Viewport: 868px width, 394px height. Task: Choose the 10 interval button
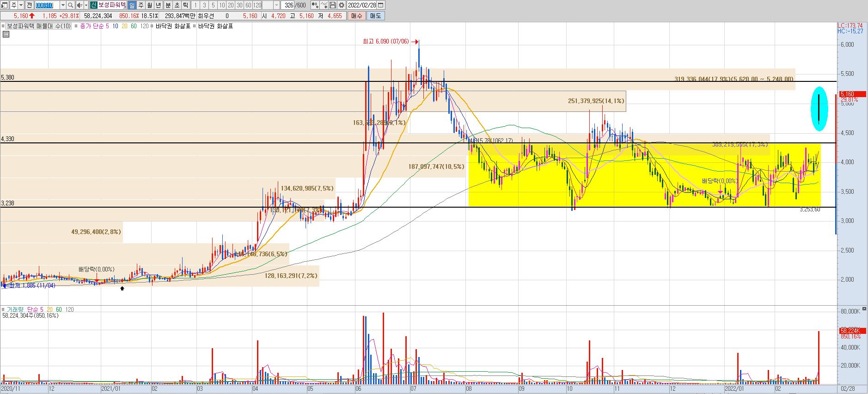[x=222, y=5]
